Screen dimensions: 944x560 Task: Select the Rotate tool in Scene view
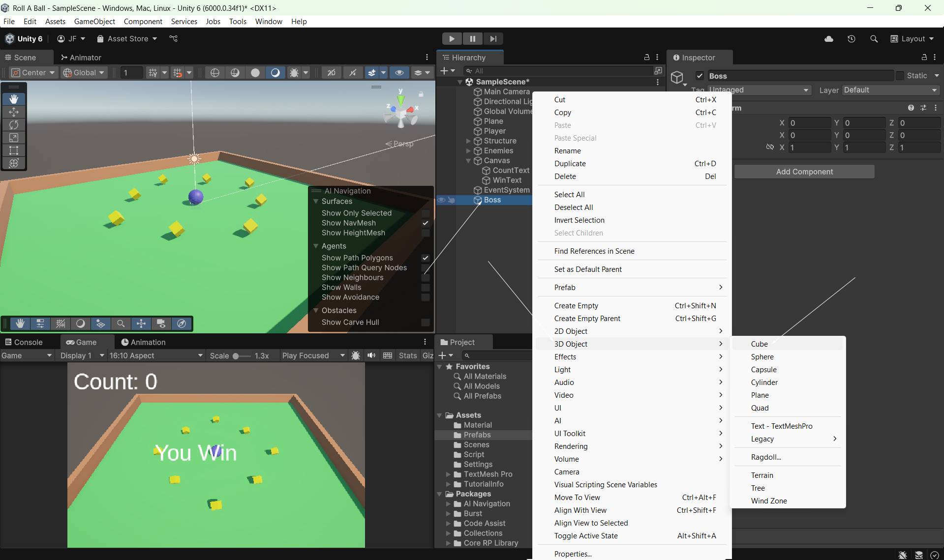(x=14, y=125)
